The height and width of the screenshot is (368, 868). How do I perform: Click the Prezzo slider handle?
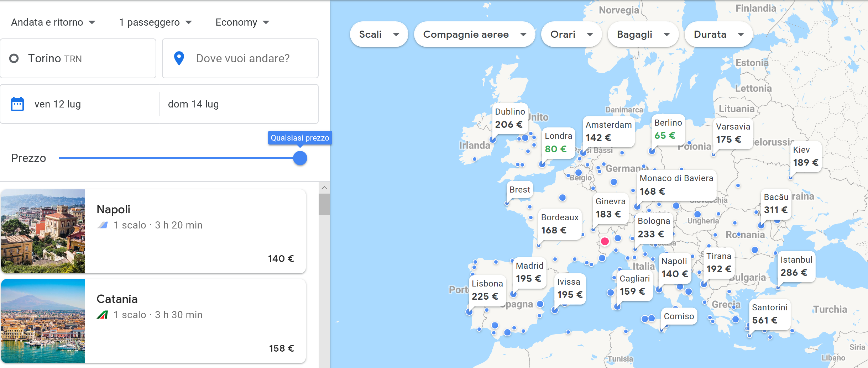pos(300,158)
